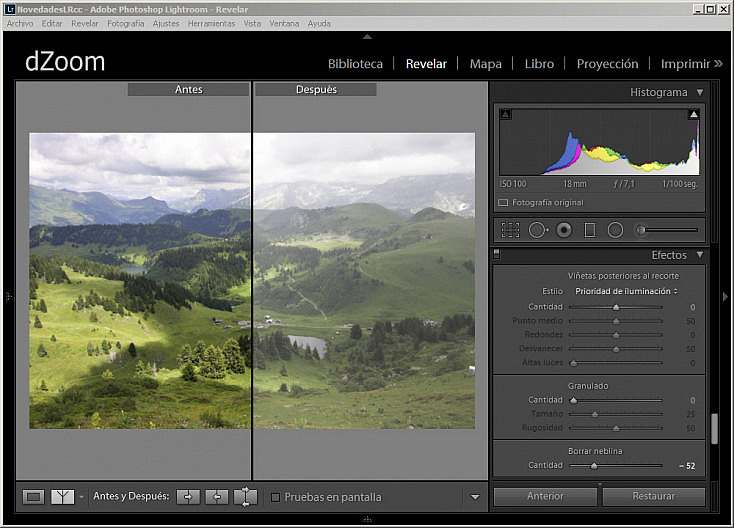
Task: Click the Anterior button
Action: pyautogui.click(x=545, y=496)
